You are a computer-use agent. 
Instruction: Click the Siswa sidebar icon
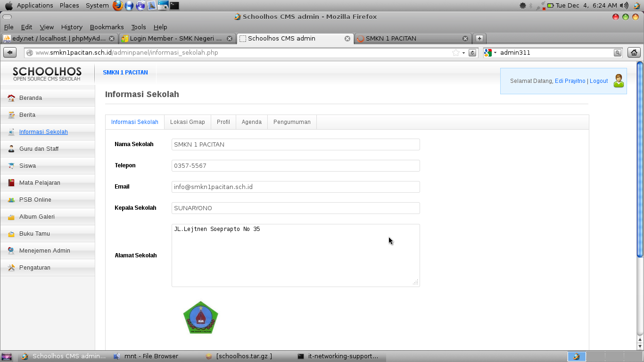tap(11, 166)
